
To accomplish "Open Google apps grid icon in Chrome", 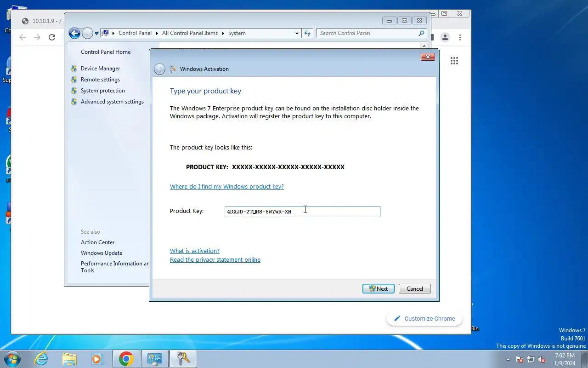I will pos(454,61).
